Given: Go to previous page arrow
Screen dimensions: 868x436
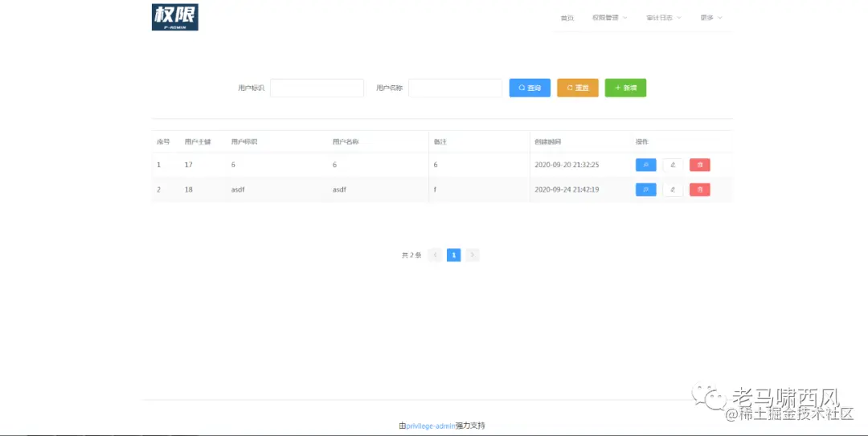Looking at the screenshot, I should pos(435,255).
